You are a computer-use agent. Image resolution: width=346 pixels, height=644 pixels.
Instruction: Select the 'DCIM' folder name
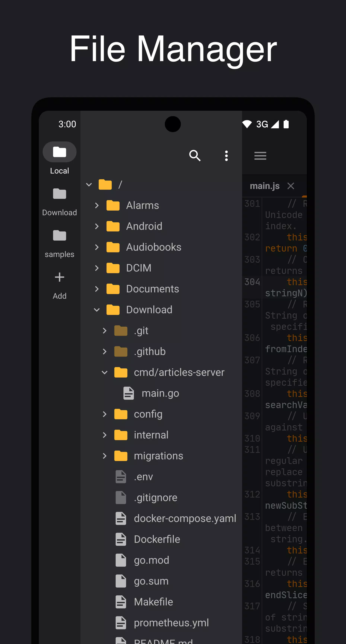tap(139, 268)
